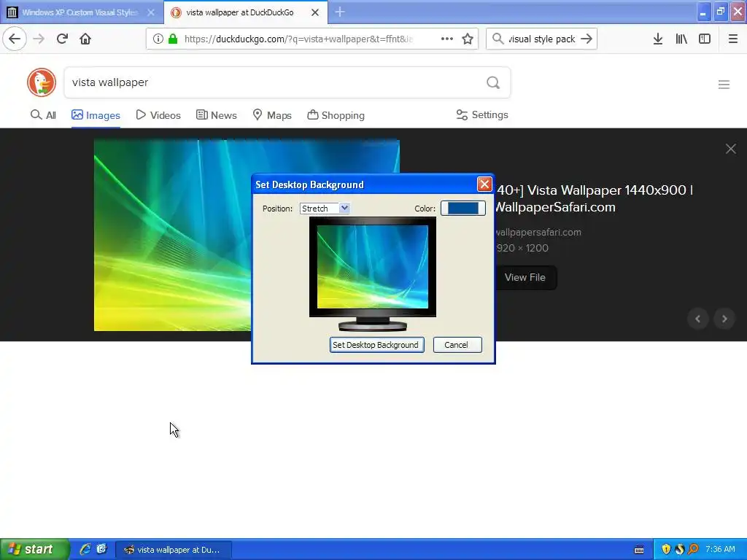
Task: Open the Vista Wallpaper 1440x900 title link
Action: [x=594, y=198]
